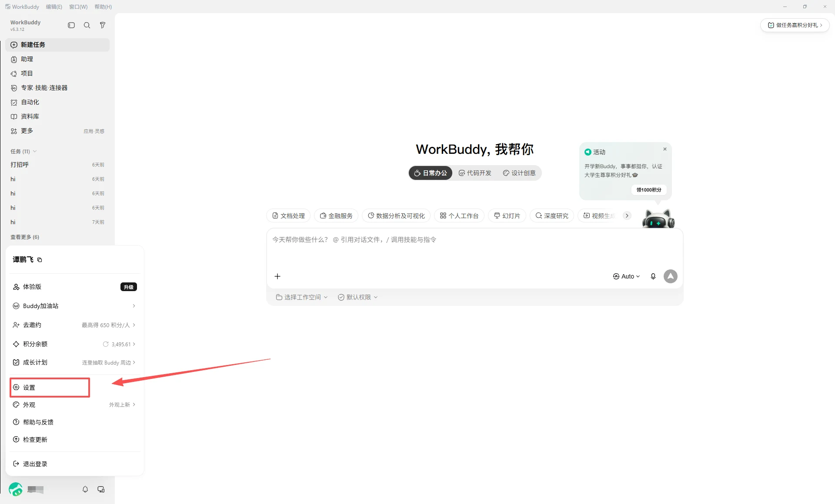
Task: Open the notification bell icon
Action: pyautogui.click(x=85, y=489)
